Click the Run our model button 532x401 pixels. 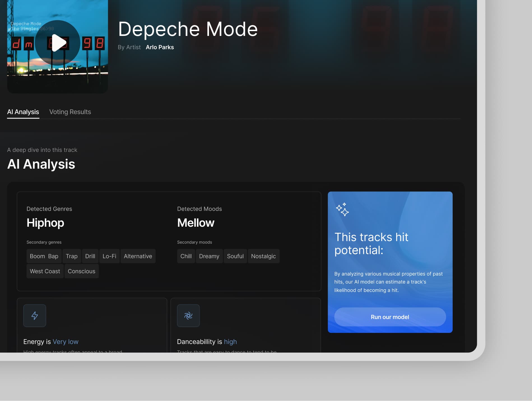point(390,317)
